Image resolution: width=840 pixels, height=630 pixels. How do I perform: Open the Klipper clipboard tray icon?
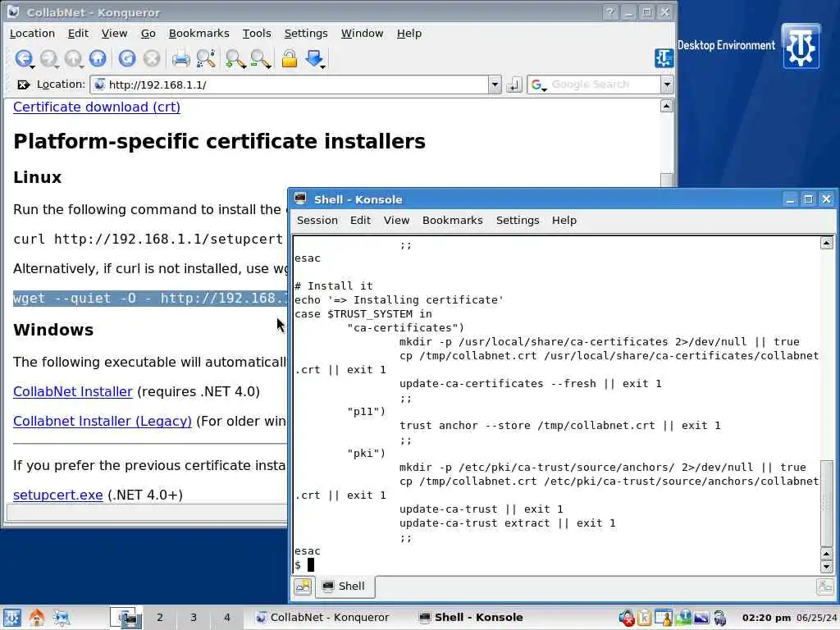pyautogui.click(x=645, y=618)
